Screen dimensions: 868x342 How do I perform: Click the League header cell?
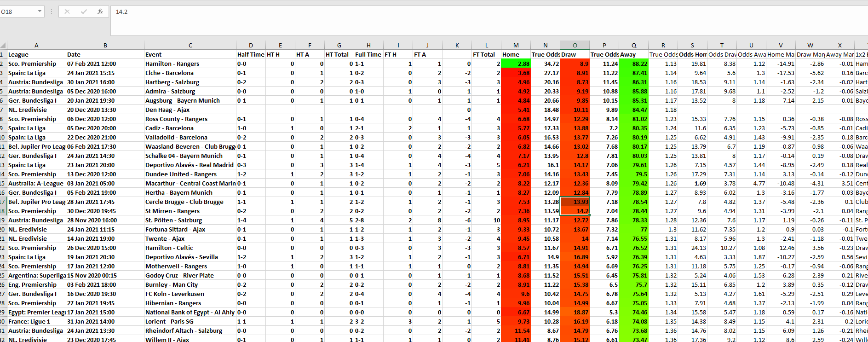[x=36, y=54]
